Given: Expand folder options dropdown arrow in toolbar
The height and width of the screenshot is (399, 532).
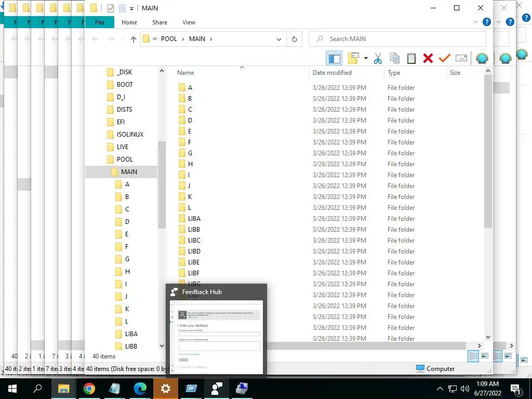Looking at the screenshot, I should click(366, 58).
